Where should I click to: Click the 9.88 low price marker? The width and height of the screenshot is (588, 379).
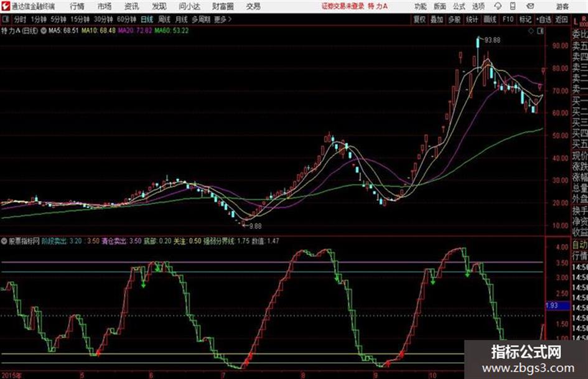tap(255, 226)
